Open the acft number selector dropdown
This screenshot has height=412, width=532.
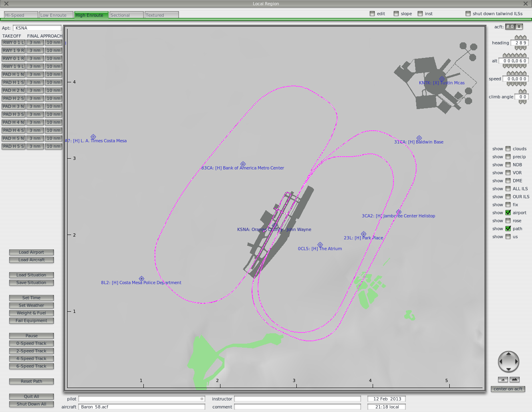(x=519, y=27)
